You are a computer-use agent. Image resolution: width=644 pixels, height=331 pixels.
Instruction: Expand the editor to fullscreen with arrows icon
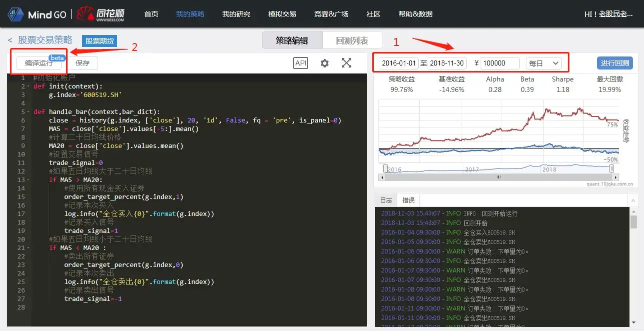pos(346,62)
